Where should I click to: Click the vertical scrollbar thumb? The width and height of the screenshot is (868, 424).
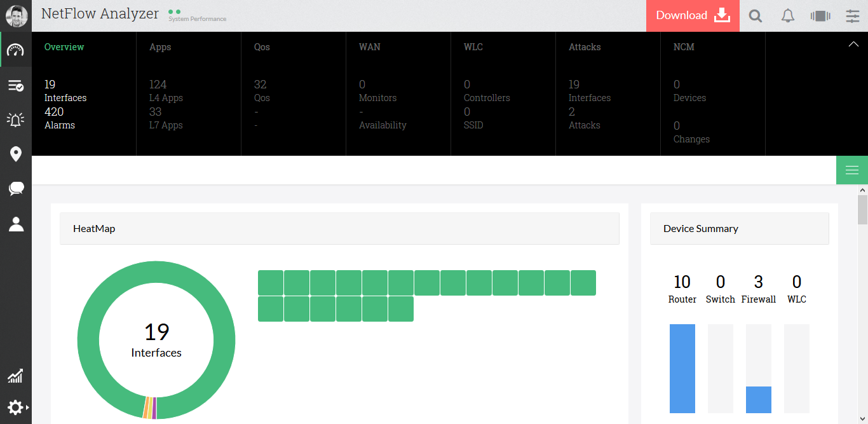pos(862,210)
